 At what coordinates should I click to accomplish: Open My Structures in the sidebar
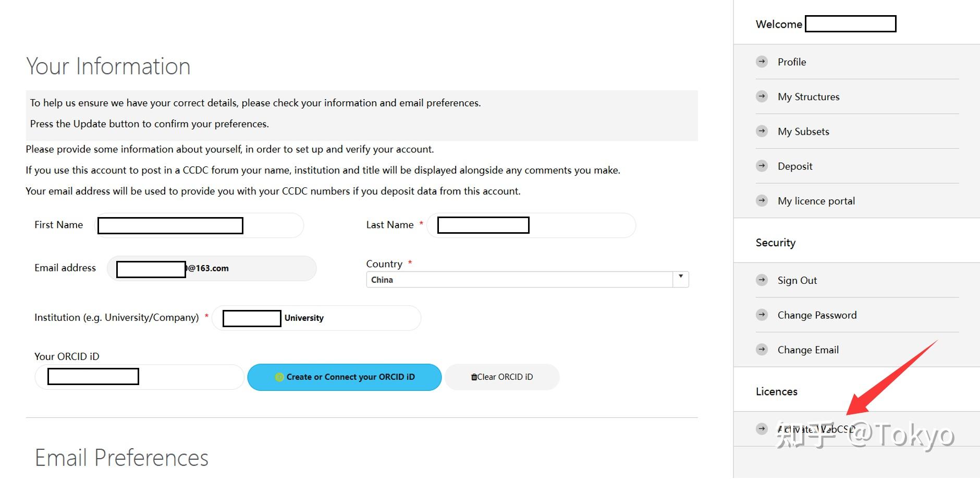808,97
